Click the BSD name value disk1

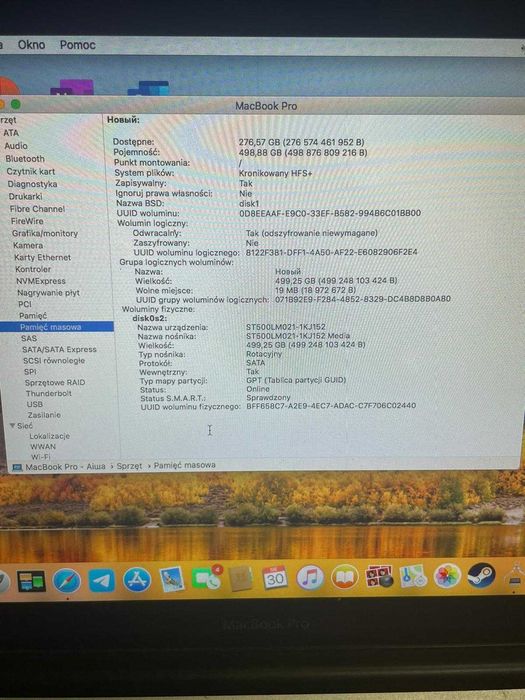point(249,204)
